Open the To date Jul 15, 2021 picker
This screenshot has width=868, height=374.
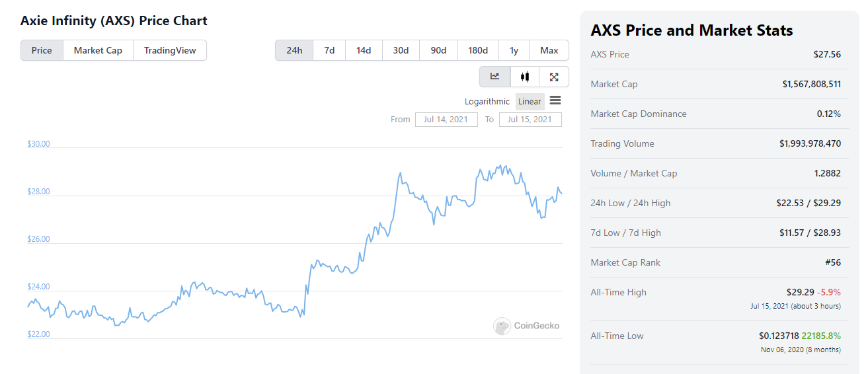[530, 119]
